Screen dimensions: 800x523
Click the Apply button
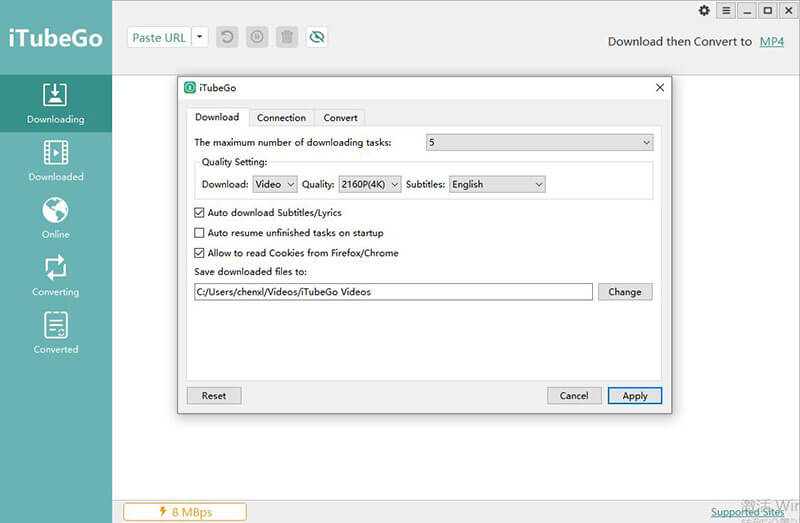tap(634, 396)
